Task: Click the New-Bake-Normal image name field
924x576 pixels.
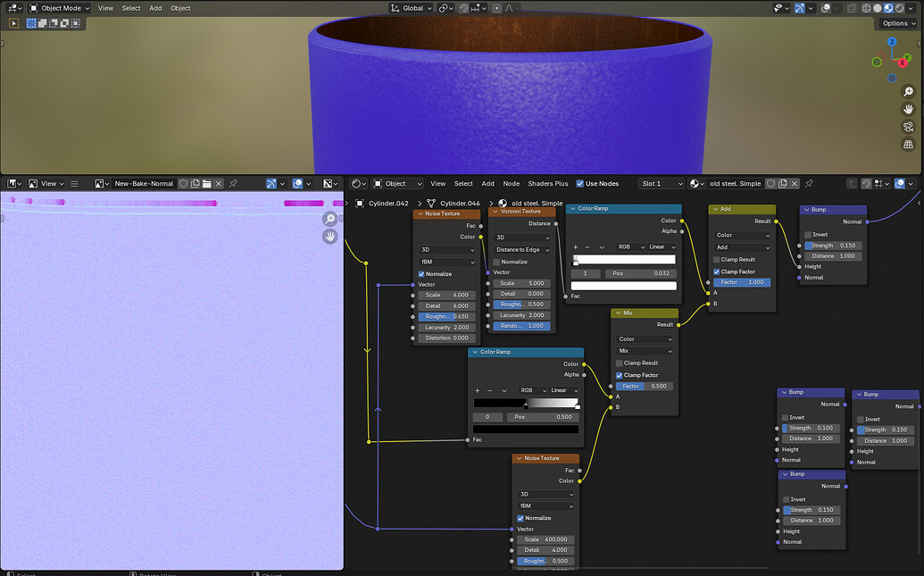Action: pyautogui.click(x=144, y=184)
